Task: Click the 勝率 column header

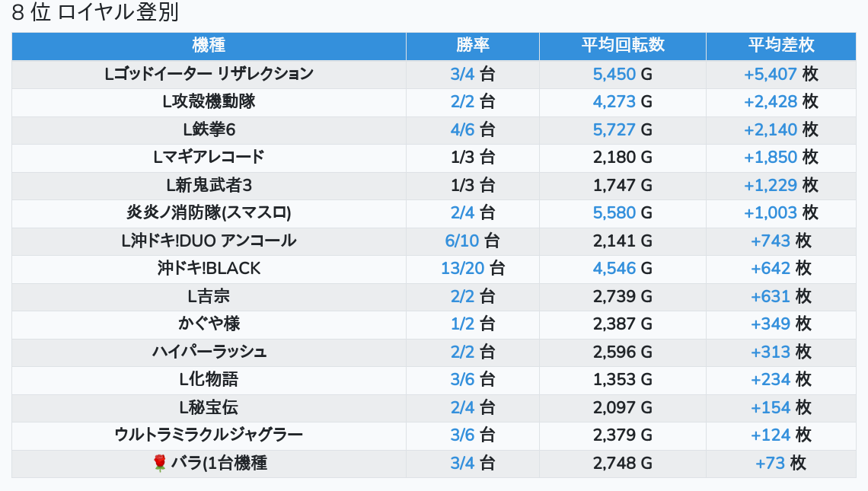Action: [473, 46]
